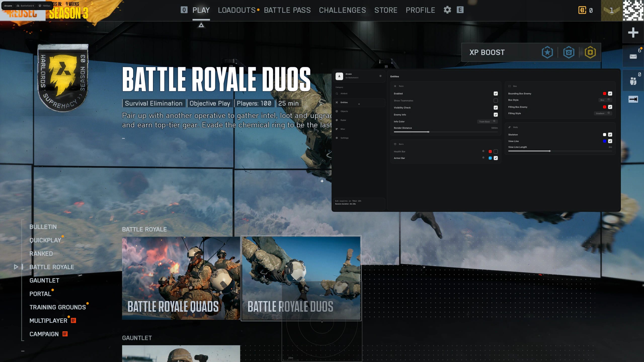644x362 pixels.
Task: Open the red Health Bar color swatch
Action: (x=490, y=152)
